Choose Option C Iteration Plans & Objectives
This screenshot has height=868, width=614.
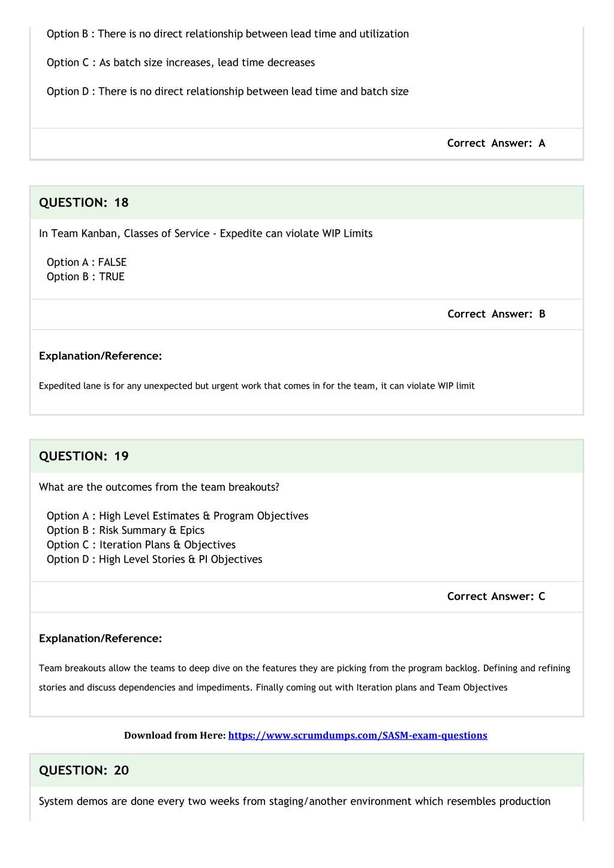point(141,545)
